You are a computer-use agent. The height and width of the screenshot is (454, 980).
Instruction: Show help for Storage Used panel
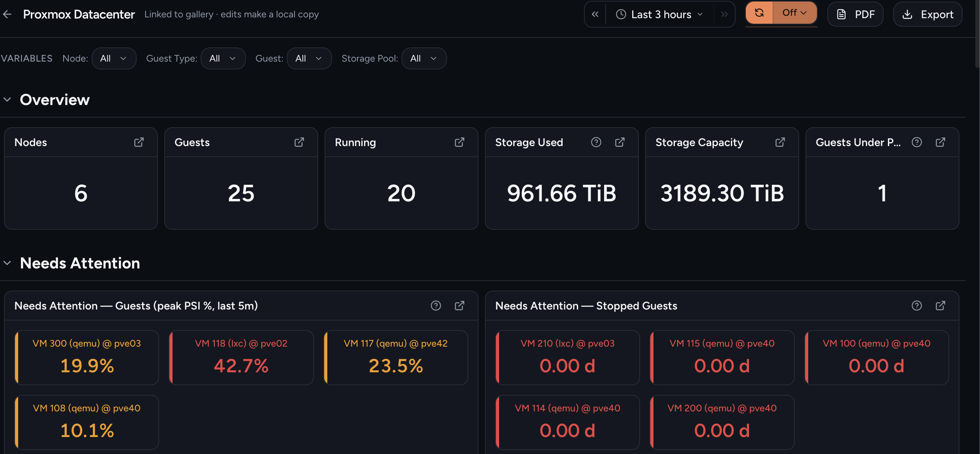tap(596, 142)
